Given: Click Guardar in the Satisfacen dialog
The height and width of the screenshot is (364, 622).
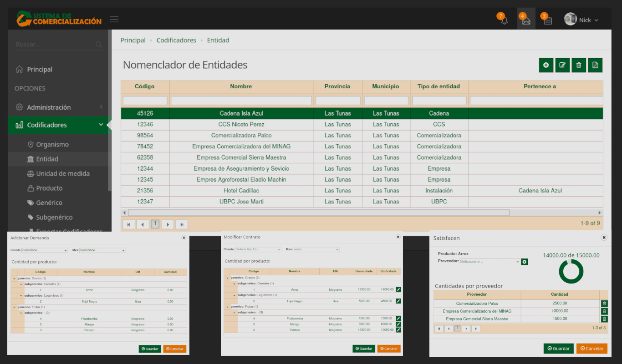Looking at the screenshot, I should coord(558,349).
